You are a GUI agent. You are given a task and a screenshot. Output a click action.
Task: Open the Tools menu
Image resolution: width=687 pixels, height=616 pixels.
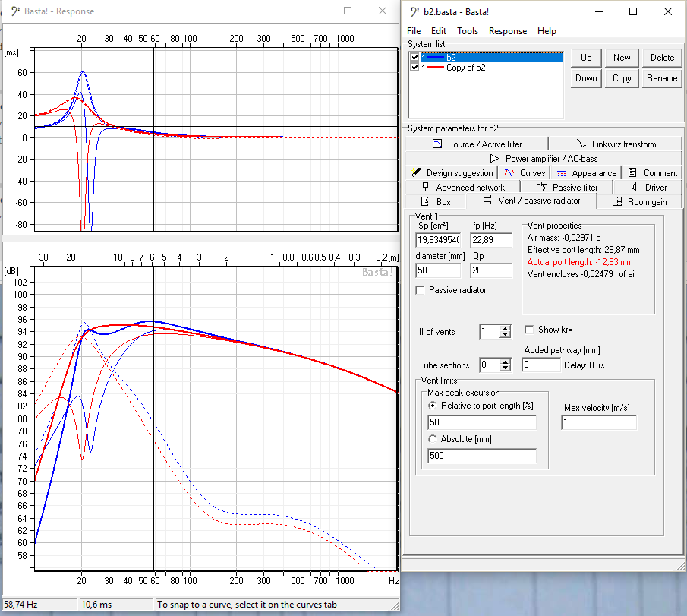[468, 31]
